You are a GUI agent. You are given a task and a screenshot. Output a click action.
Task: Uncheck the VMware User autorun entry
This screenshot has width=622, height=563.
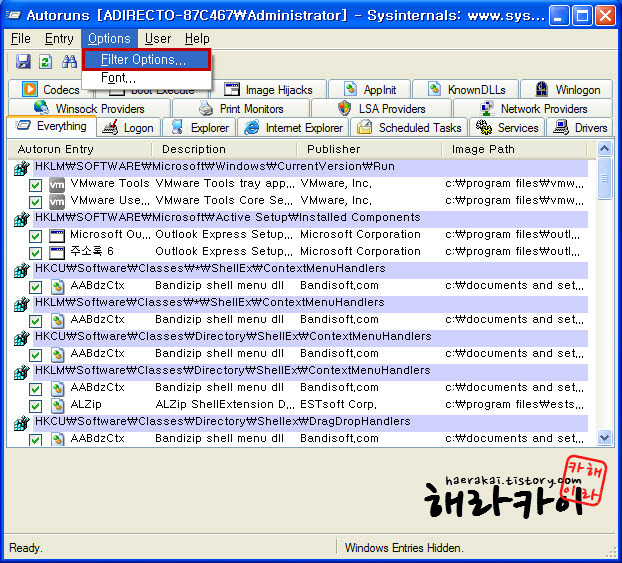tap(35, 202)
